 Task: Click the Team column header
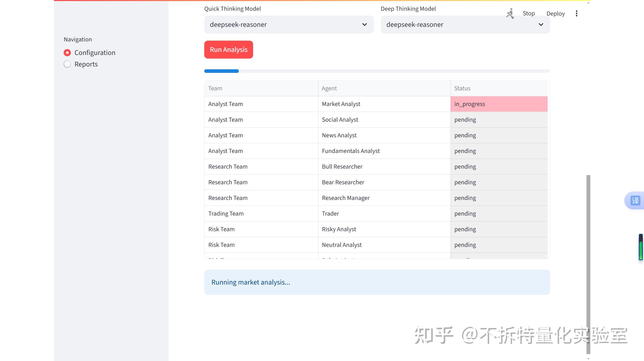click(215, 88)
